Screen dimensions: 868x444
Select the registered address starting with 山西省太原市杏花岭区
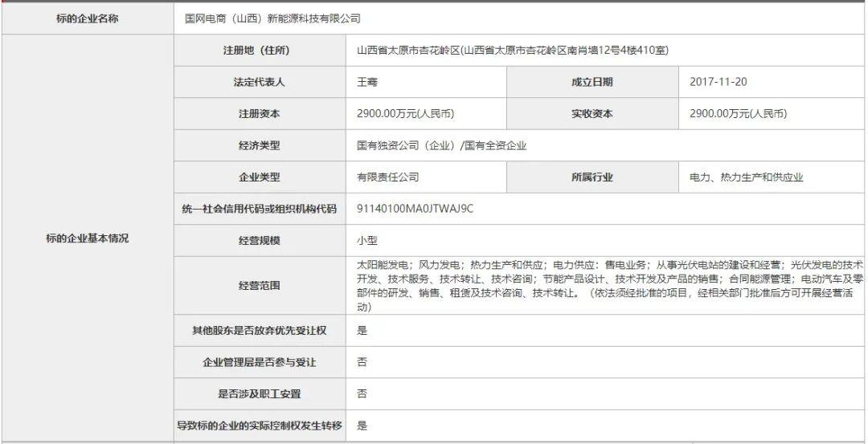(513, 51)
